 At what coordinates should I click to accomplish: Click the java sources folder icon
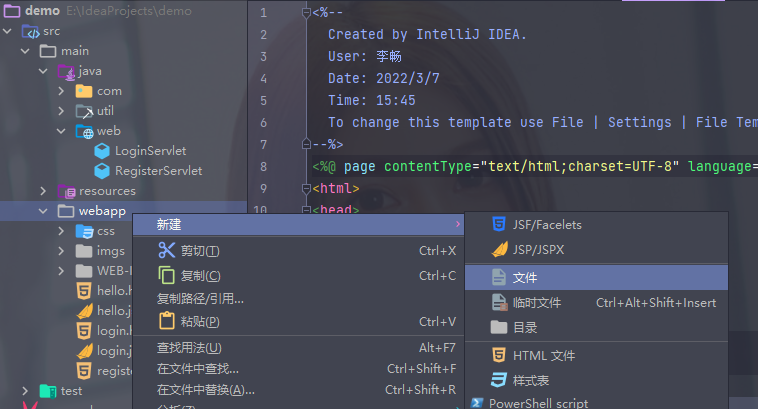[x=66, y=72]
